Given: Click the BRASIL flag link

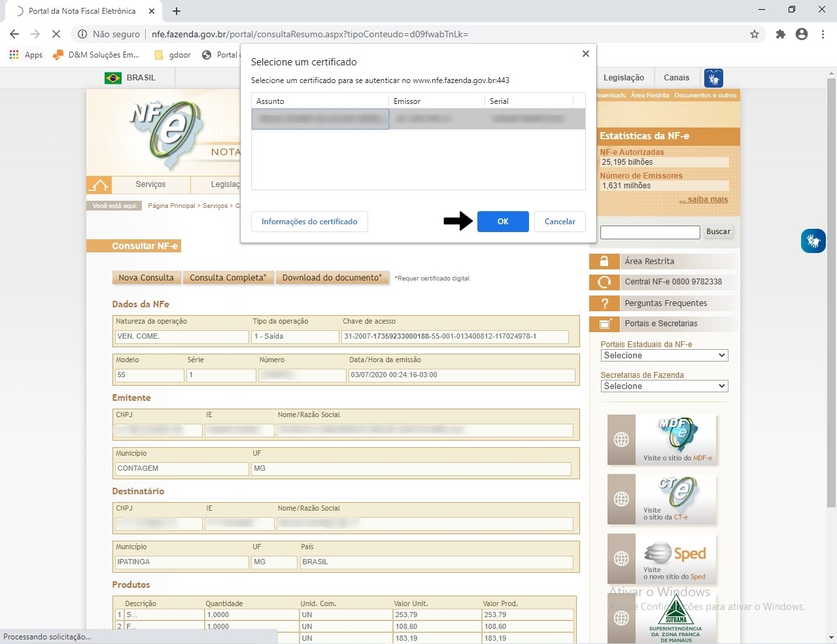Looking at the screenshot, I should (x=130, y=78).
